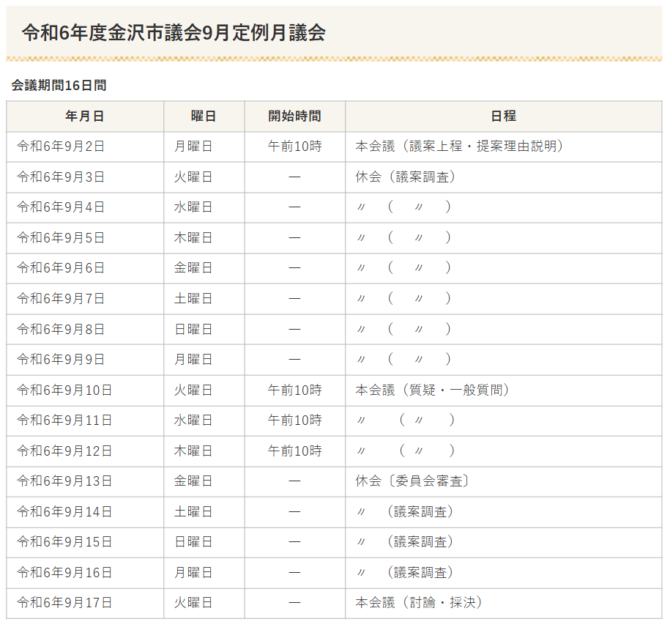Select the date cell 令和6年9月14日
This screenshot has width=670, height=630.
click(x=85, y=512)
